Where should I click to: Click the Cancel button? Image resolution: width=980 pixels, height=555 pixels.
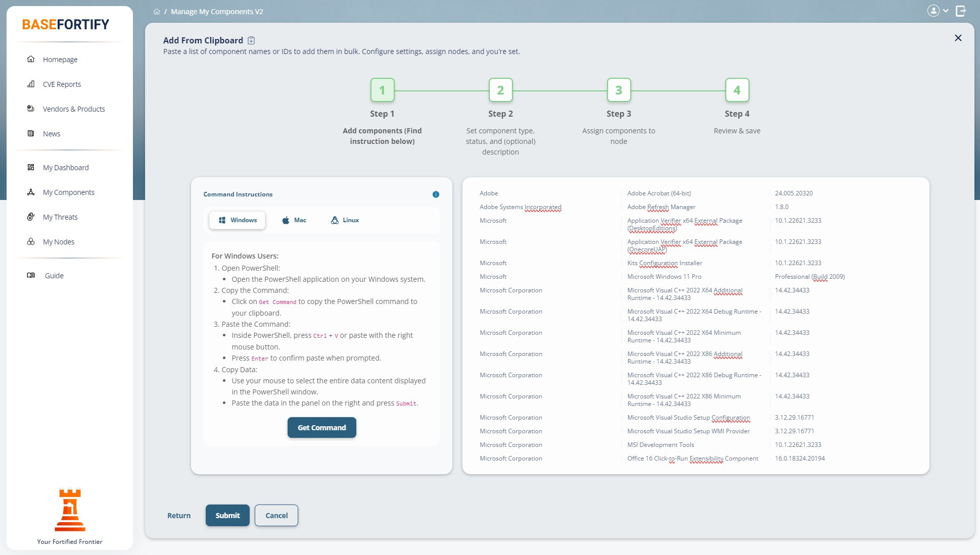pyautogui.click(x=276, y=516)
